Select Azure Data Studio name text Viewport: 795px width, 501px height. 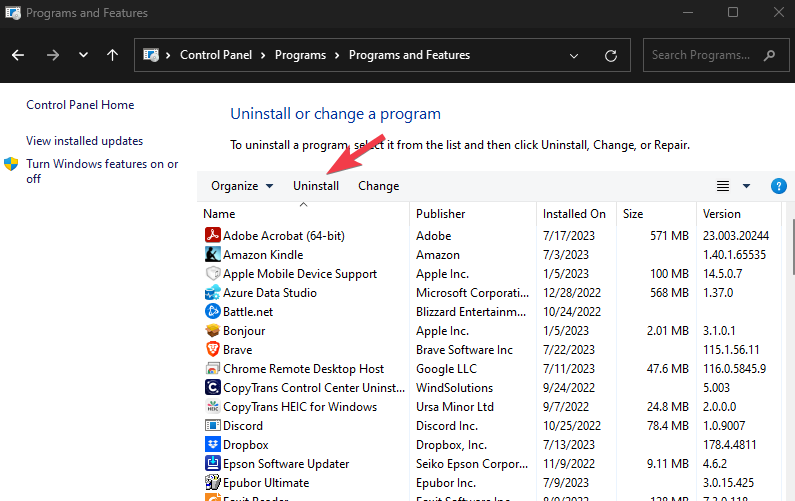point(270,293)
